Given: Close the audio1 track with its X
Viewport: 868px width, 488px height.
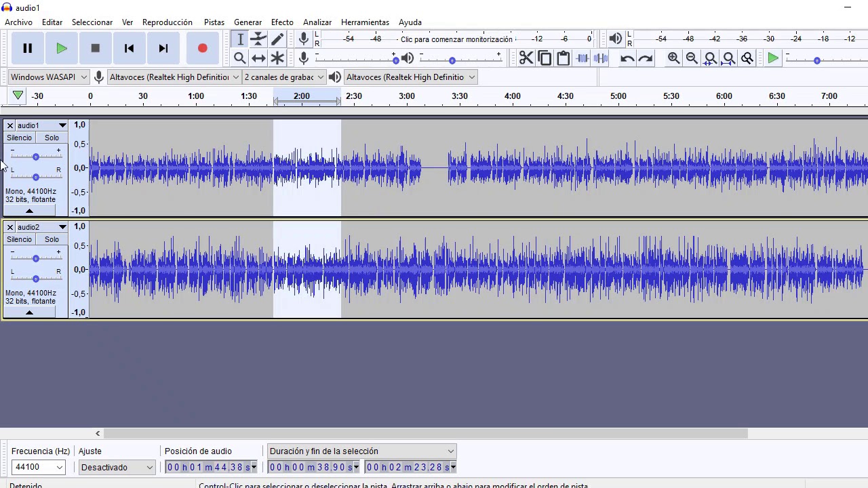Looking at the screenshot, I should tap(9, 125).
